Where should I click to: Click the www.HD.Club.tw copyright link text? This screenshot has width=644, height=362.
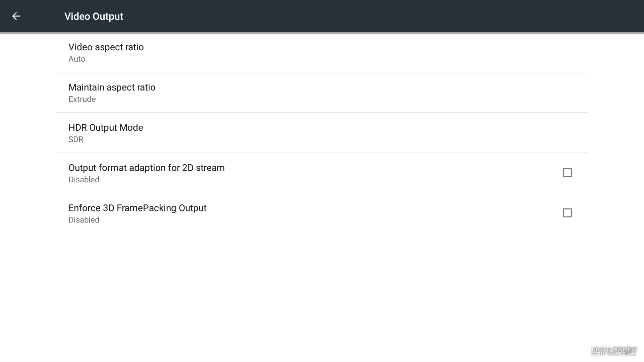click(x=621, y=354)
